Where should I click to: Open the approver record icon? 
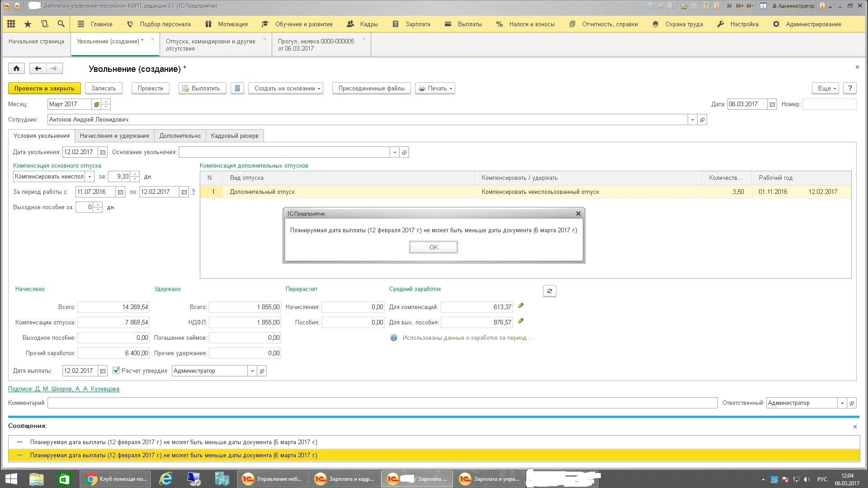pyautogui.click(x=262, y=371)
